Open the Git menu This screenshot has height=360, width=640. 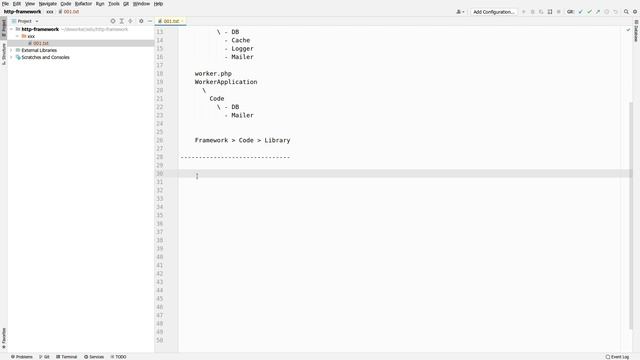(x=126, y=4)
